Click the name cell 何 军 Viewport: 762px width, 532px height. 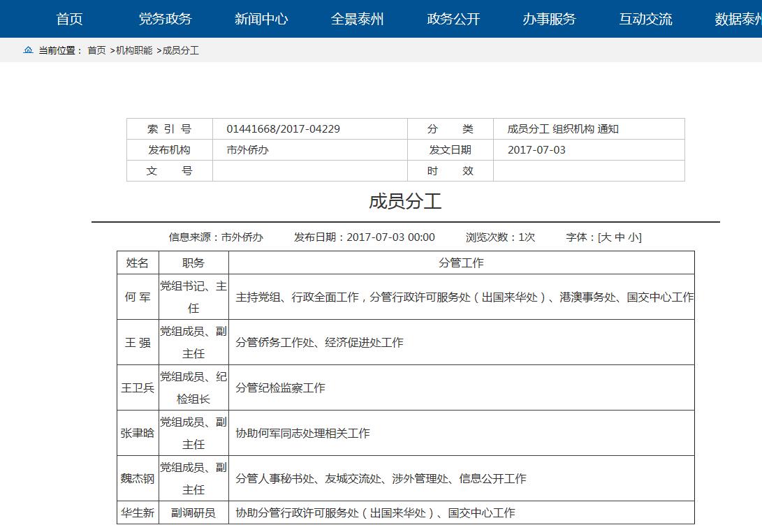tap(138, 297)
